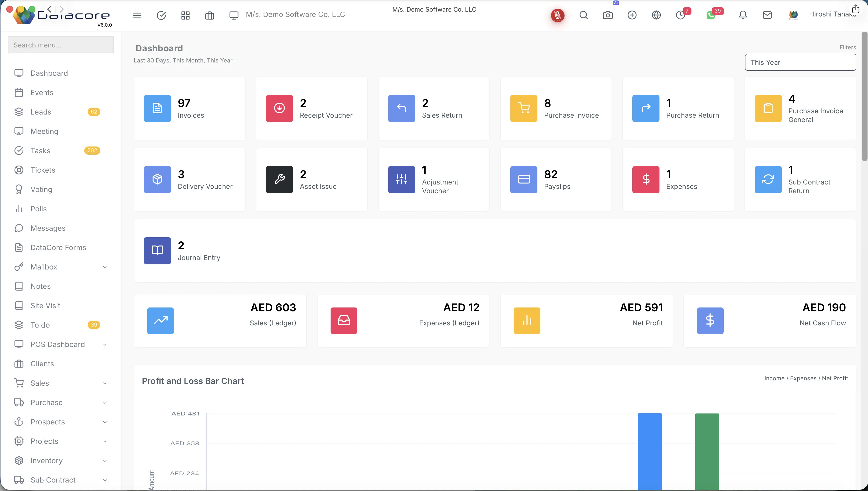Screen dimensions: 868x491
Task: Open the grid apps icon in header
Action: (186, 15)
